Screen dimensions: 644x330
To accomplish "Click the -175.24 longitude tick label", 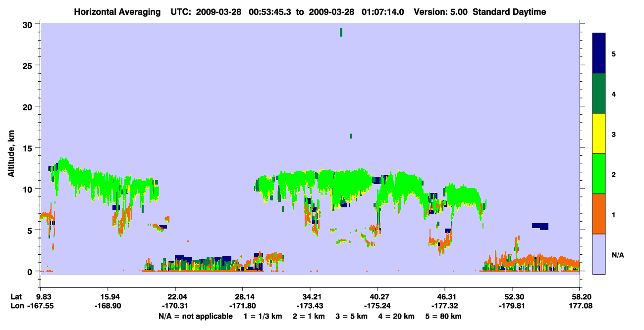I will pyautogui.click(x=377, y=306).
